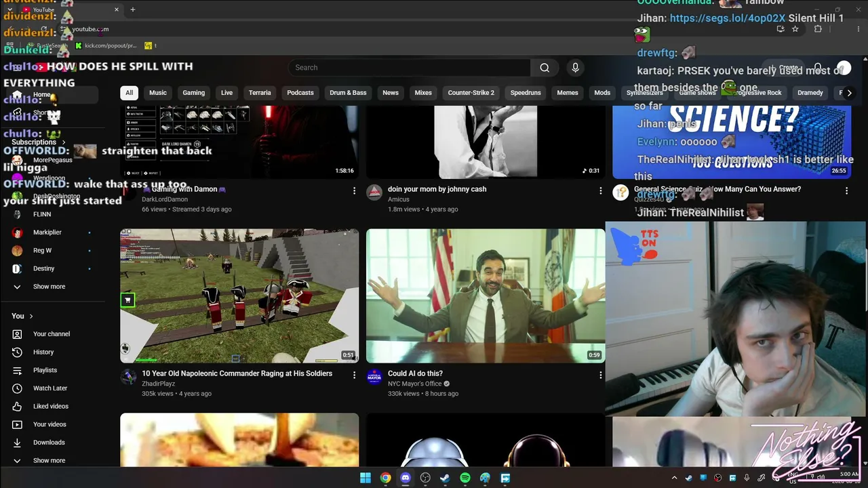The width and height of the screenshot is (868, 488).
Task: Open the Destiny subscription avatar
Action: tap(18, 269)
